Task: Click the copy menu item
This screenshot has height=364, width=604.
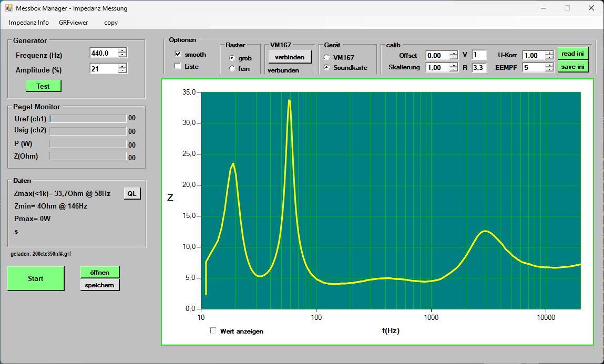Action: point(111,23)
